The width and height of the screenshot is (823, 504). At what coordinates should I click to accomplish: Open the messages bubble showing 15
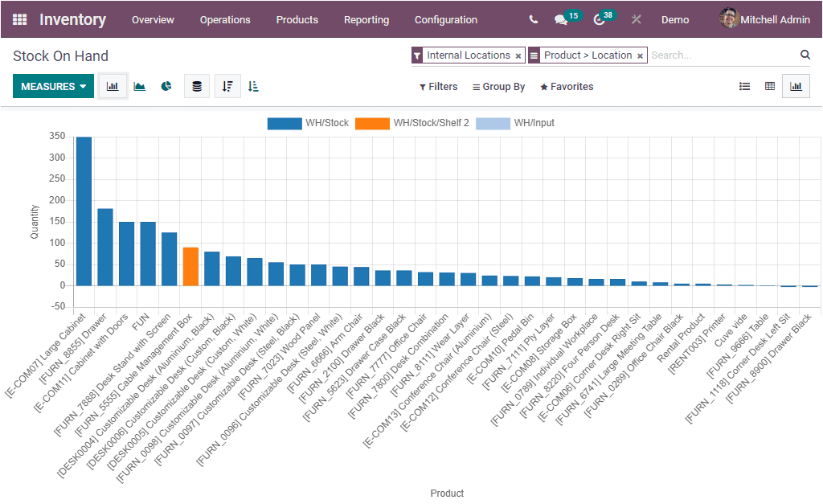point(562,19)
